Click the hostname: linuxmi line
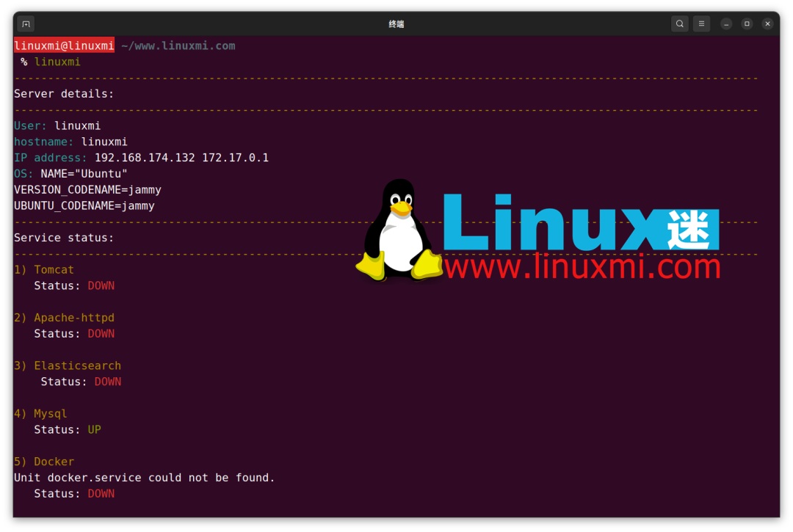This screenshot has height=532, width=793. 70,142
